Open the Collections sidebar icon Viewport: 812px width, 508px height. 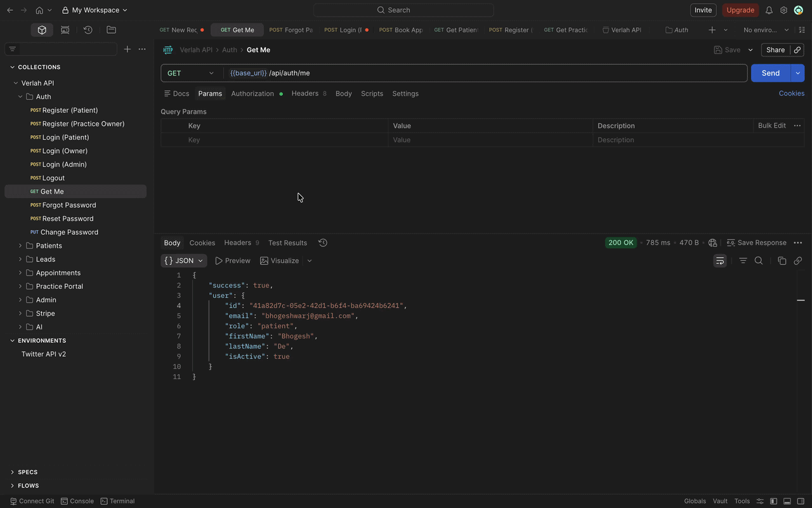[x=42, y=30]
